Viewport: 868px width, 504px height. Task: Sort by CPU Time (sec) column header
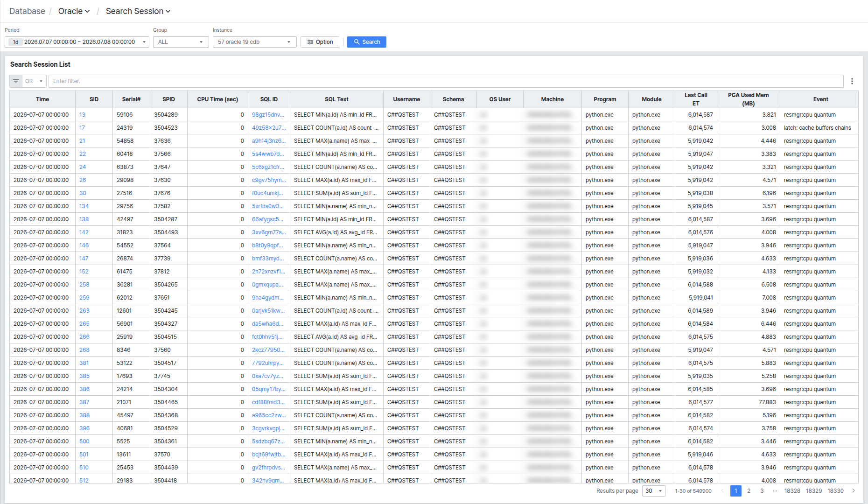click(x=217, y=99)
